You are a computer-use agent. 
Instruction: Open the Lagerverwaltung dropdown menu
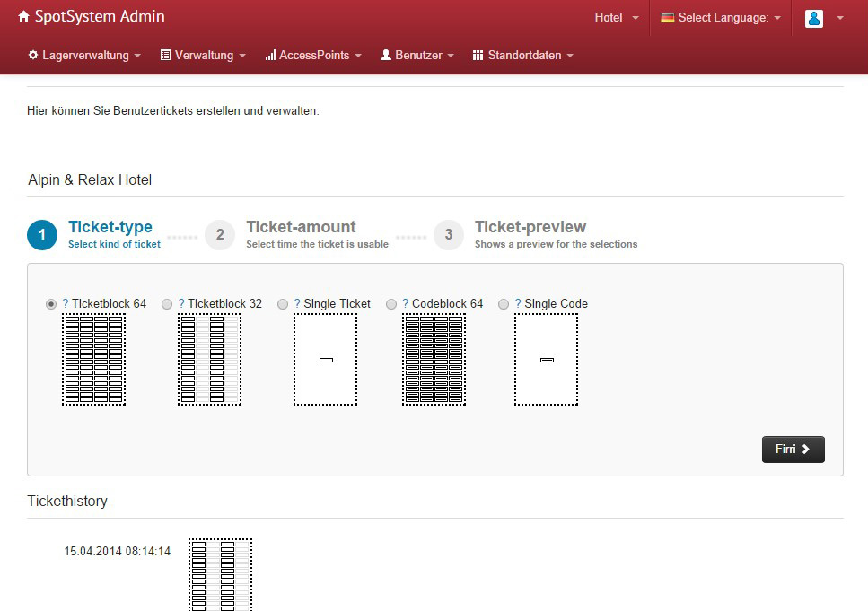click(x=84, y=56)
